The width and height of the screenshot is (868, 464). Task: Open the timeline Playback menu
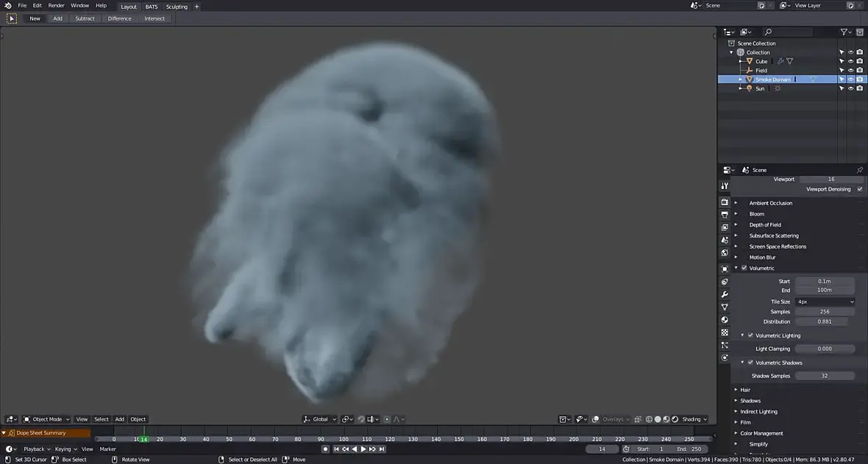(37, 449)
